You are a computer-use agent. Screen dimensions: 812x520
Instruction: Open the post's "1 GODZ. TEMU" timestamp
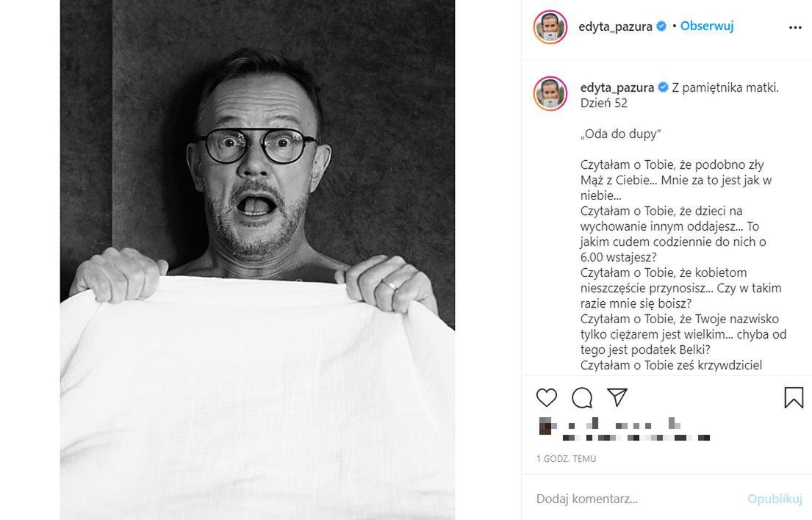coord(566,458)
